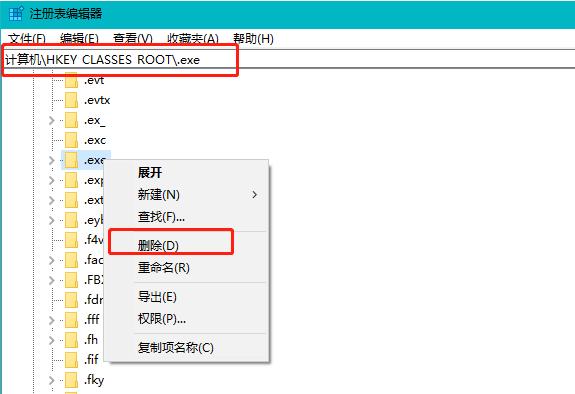Expand the .exe key node

pyautogui.click(x=52, y=160)
